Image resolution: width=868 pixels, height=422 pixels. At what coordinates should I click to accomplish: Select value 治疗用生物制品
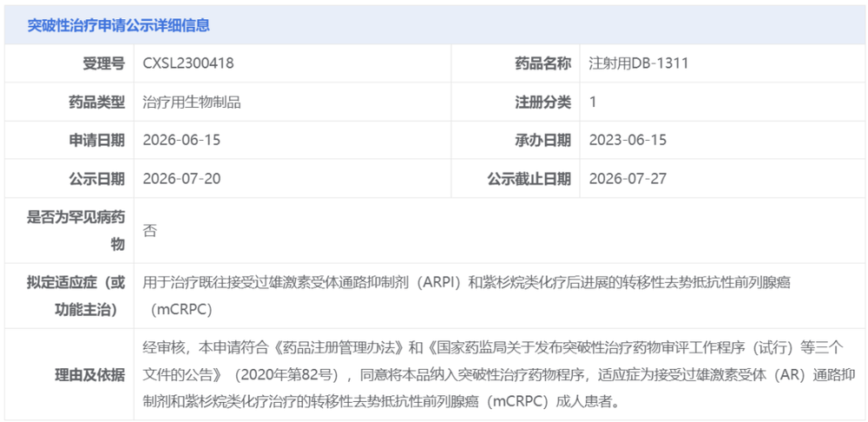tap(192, 102)
